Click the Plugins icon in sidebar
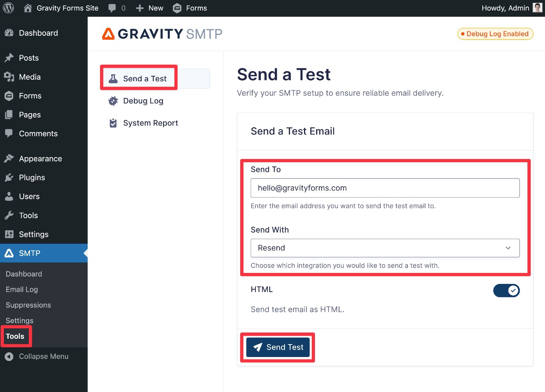The image size is (545, 392). [x=9, y=178]
